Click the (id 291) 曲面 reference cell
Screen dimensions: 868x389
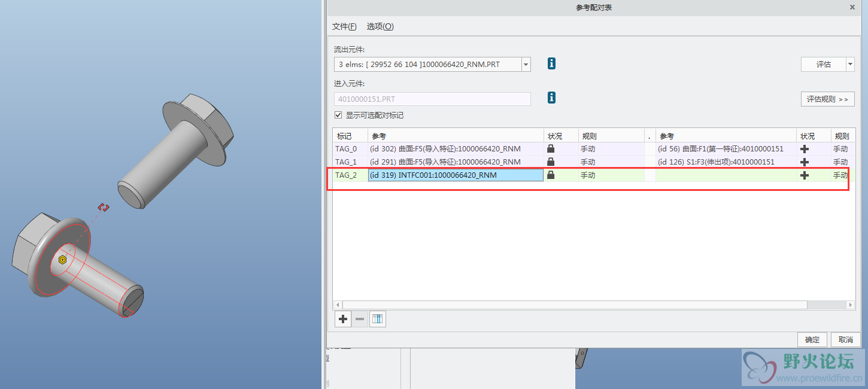pyautogui.click(x=456, y=162)
